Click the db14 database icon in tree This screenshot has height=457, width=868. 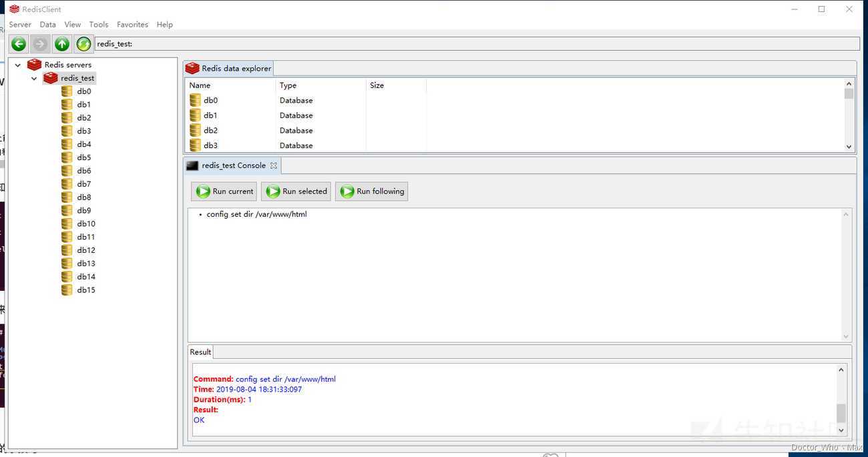coord(67,277)
